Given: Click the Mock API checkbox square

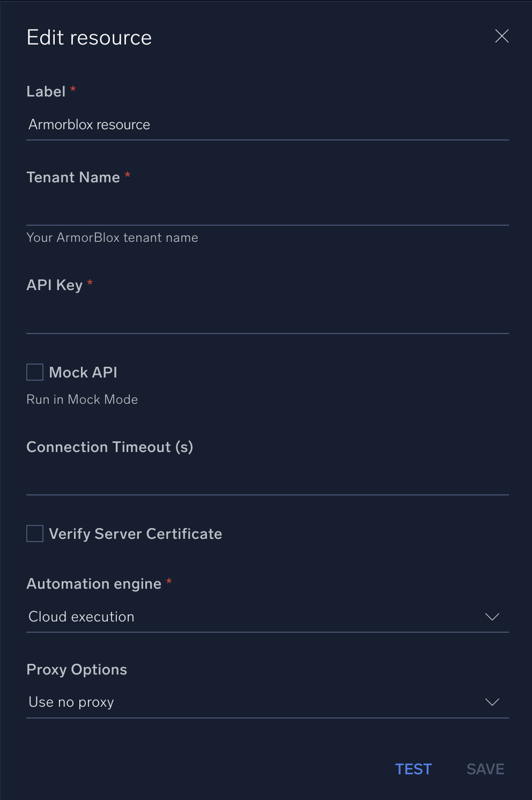Looking at the screenshot, I should (x=34, y=372).
